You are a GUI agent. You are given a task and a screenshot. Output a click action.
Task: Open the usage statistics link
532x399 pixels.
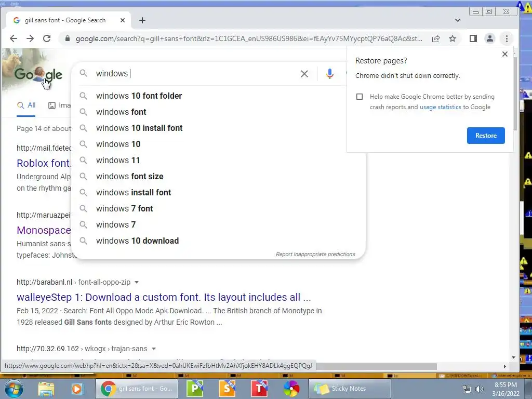coord(441,107)
